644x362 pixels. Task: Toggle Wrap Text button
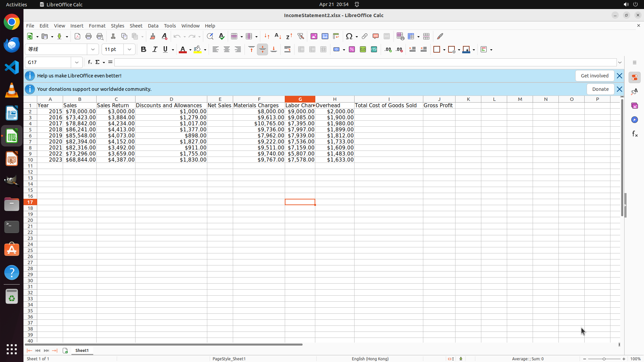(x=287, y=50)
